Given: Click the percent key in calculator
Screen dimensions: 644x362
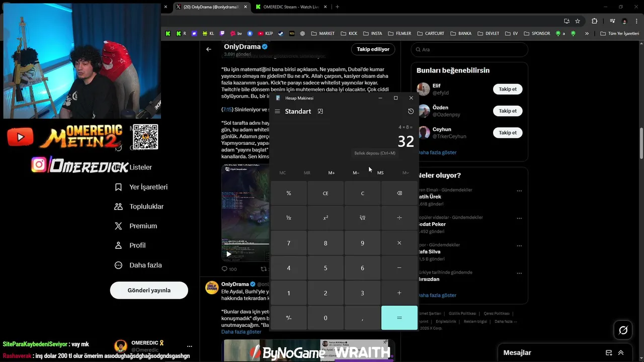Looking at the screenshot, I should (289, 193).
